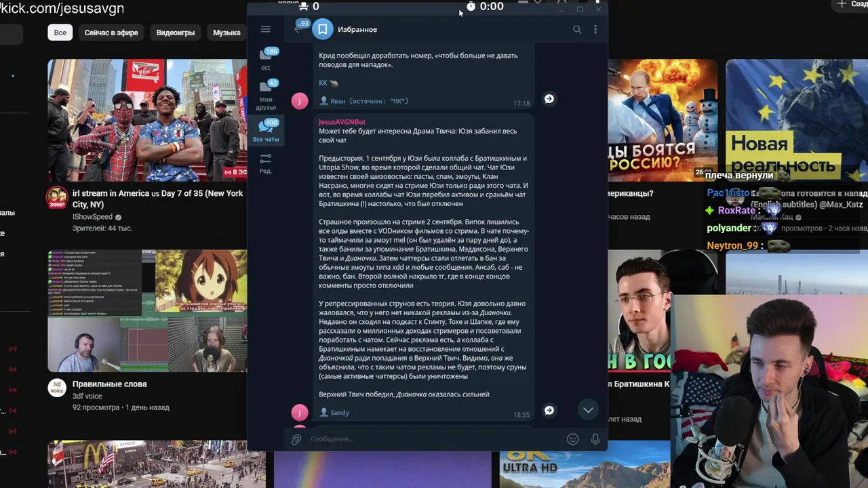Open the three-dot chat options menu
This screenshot has width=868, height=488.
(595, 29)
